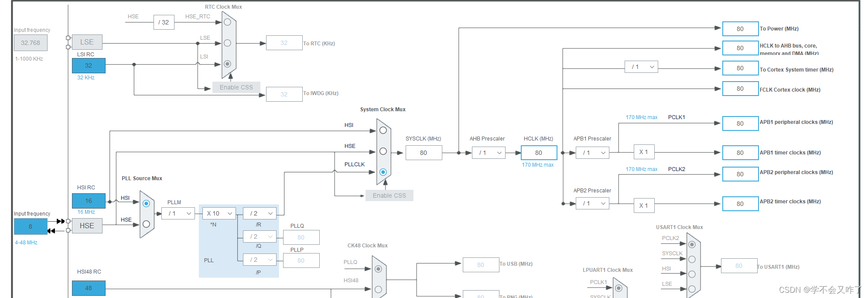The height and width of the screenshot is (298, 868).
Task: Select LSE on USART1 Clock Mux
Action: coord(692,289)
